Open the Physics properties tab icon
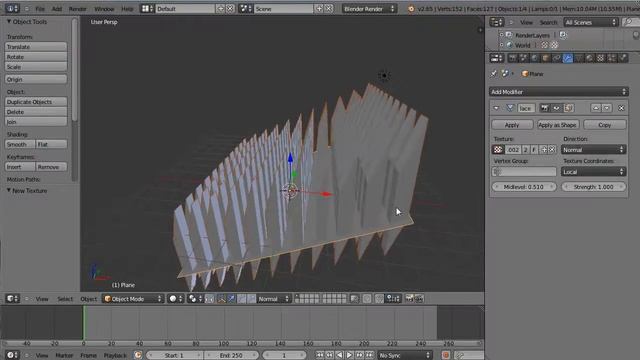Screen dimensions: 640x360 pyautogui.click(x=623, y=58)
